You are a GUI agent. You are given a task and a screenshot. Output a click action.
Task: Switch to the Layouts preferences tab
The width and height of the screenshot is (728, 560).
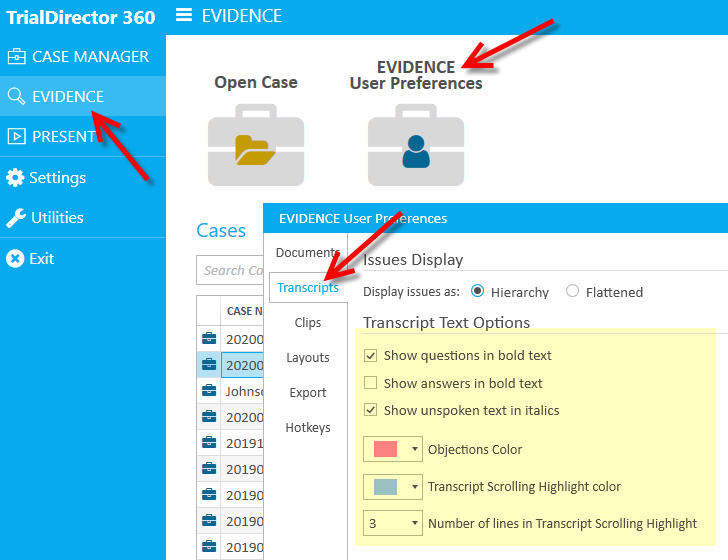point(308,358)
